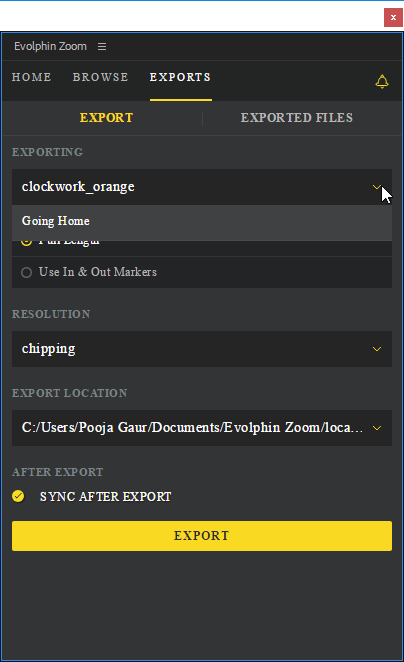
Task: Open the Export Location path dropdown
Action: [202, 428]
